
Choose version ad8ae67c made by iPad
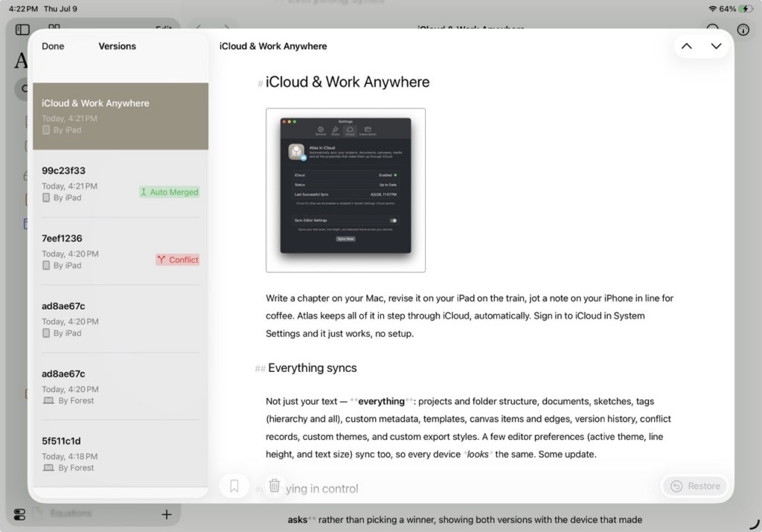point(121,318)
